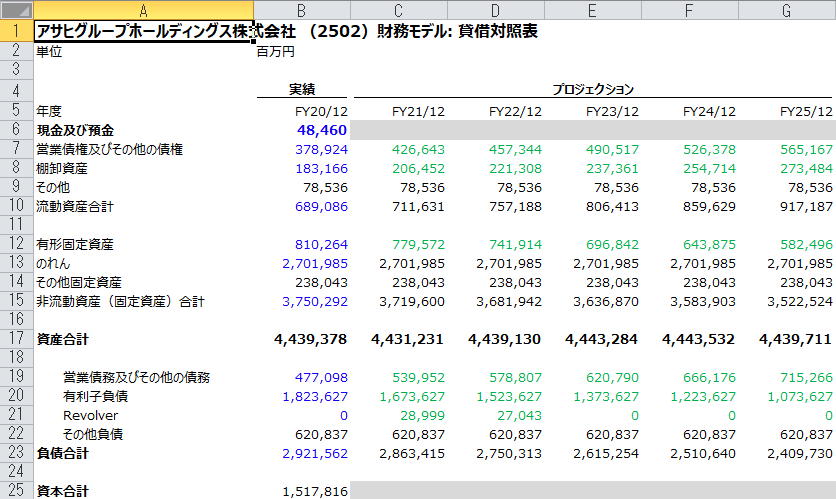Click the 資産合計 label
836x499 pixels.
62,339
